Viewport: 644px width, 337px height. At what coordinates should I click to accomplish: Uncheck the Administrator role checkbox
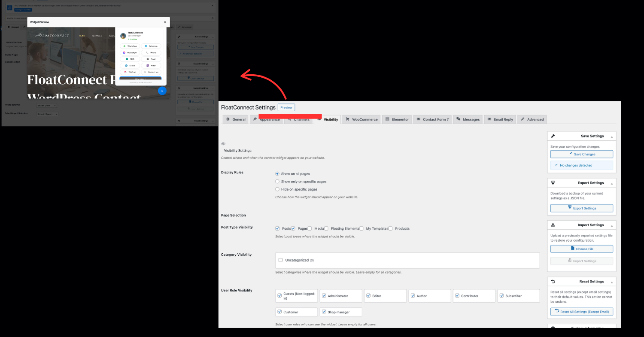324,296
